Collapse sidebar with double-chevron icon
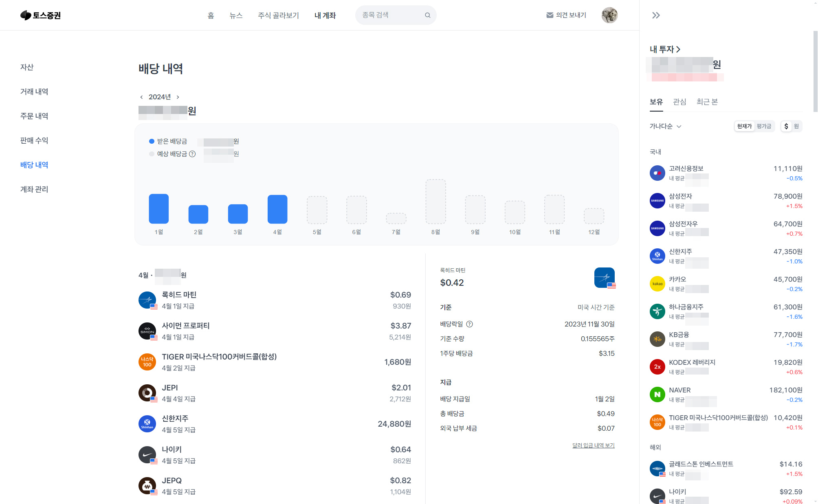 coord(656,15)
